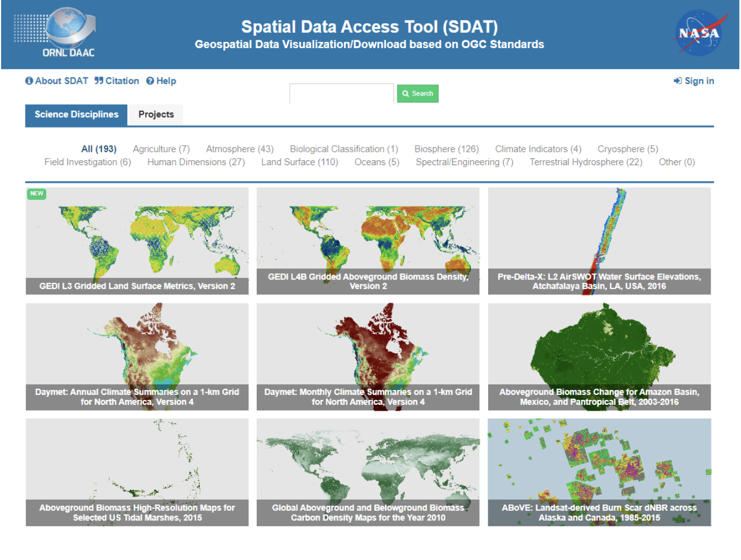
Task: Click the search text field
Action: click(x=341, y=94)
